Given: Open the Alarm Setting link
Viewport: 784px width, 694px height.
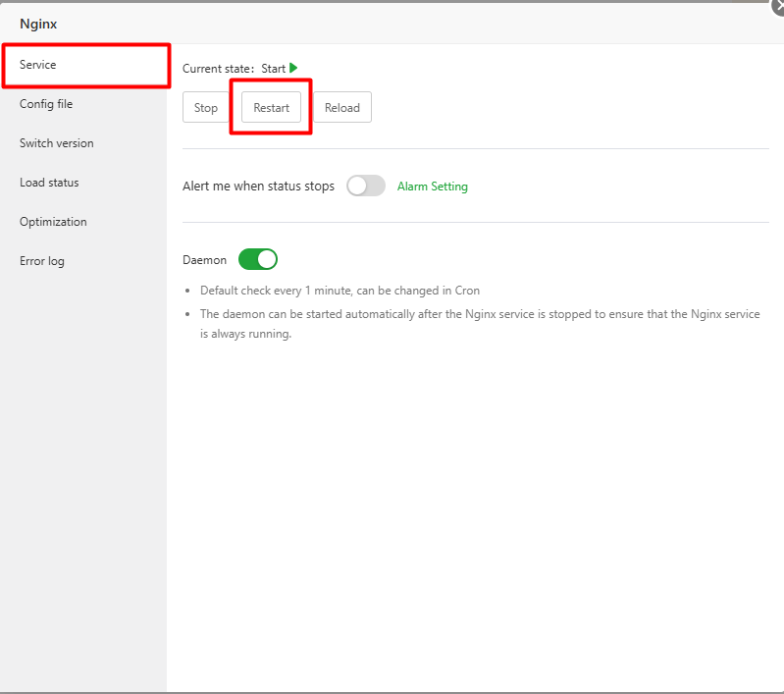Looking at the screenshot, I should point(433,187).
